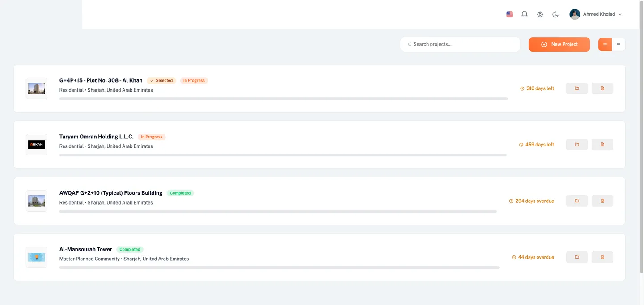Open the document icon for Taryam Omran project

[602, 144]
